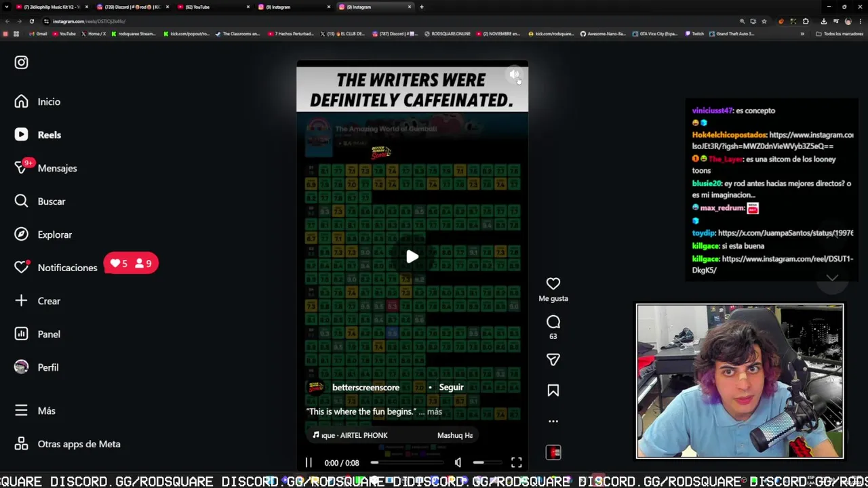The height and width of the screenshot is (488, 868).
Task: Open Panel dashboard icon
Action: click(21, 334)
